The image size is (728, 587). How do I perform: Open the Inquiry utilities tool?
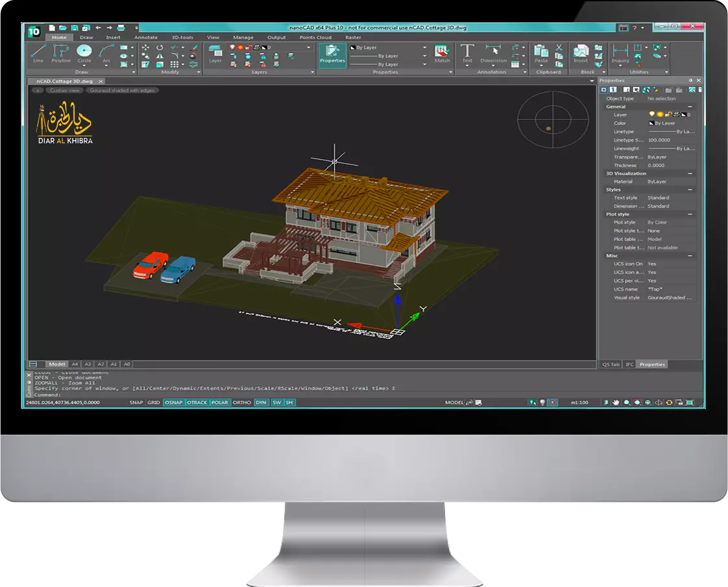[620, 53]
